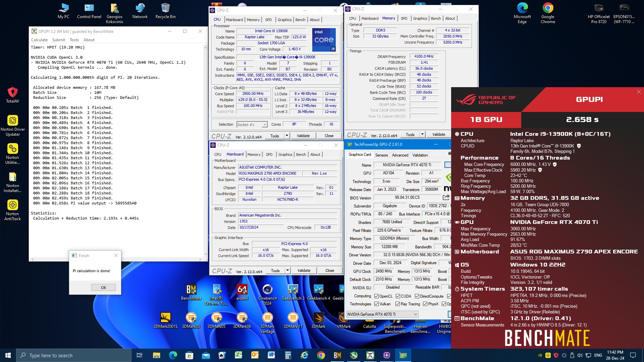Click GPU-Z Name field 'NVIDIA GeForce RTX 4070 Ti'
The width and height of the screenshot is (644, 362).
(x=407, y=165)
